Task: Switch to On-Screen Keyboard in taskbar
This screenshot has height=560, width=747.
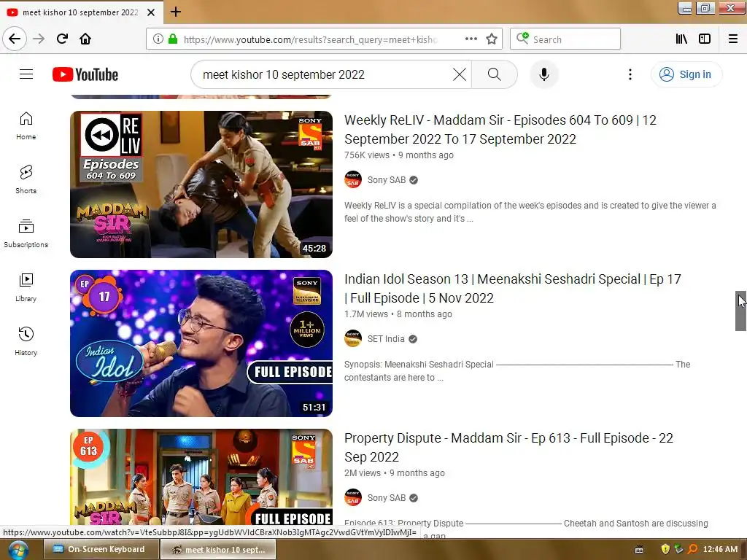Action: click(x=101, y=549)
